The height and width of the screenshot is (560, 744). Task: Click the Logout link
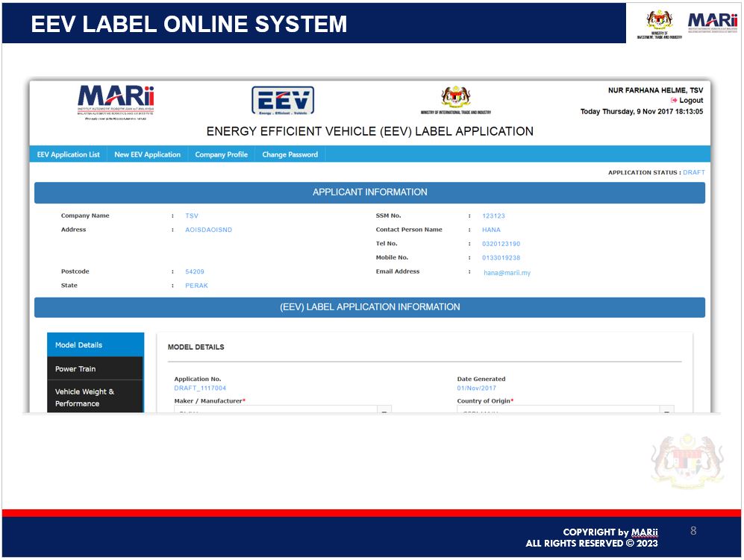[691, 101]
